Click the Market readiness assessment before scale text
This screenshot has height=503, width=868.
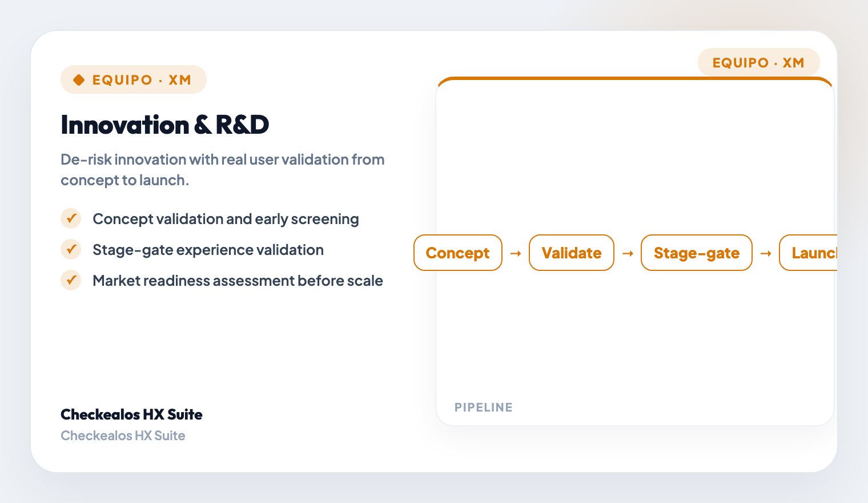(x=238, y=281)
